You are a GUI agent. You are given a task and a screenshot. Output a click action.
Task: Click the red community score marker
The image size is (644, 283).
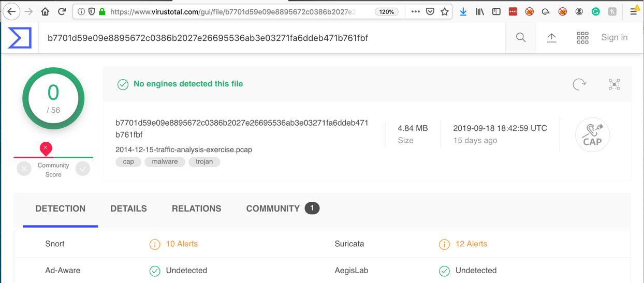pyautogui.click(x=46, y=148)
